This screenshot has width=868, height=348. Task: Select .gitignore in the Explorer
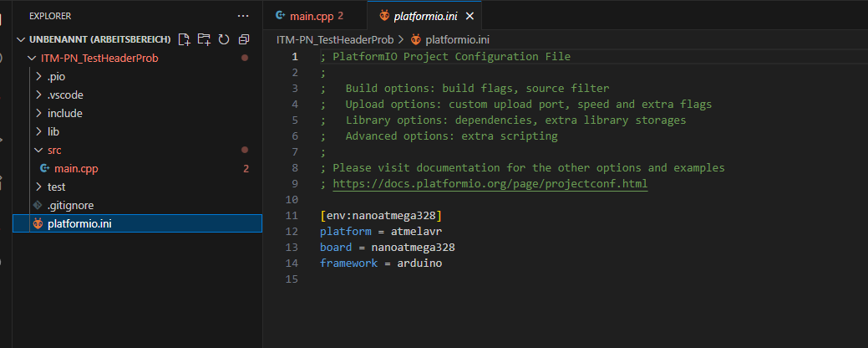[x=70, y=206]
